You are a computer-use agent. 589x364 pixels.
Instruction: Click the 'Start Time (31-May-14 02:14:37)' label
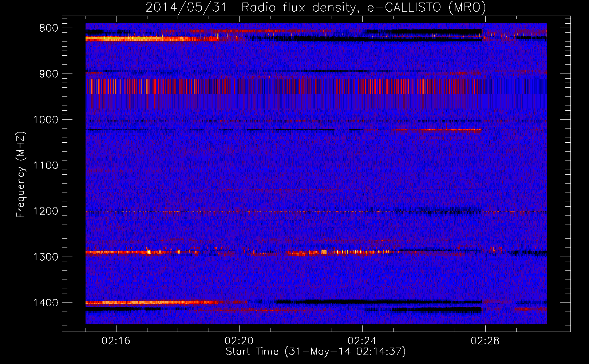tap(316, 352)
